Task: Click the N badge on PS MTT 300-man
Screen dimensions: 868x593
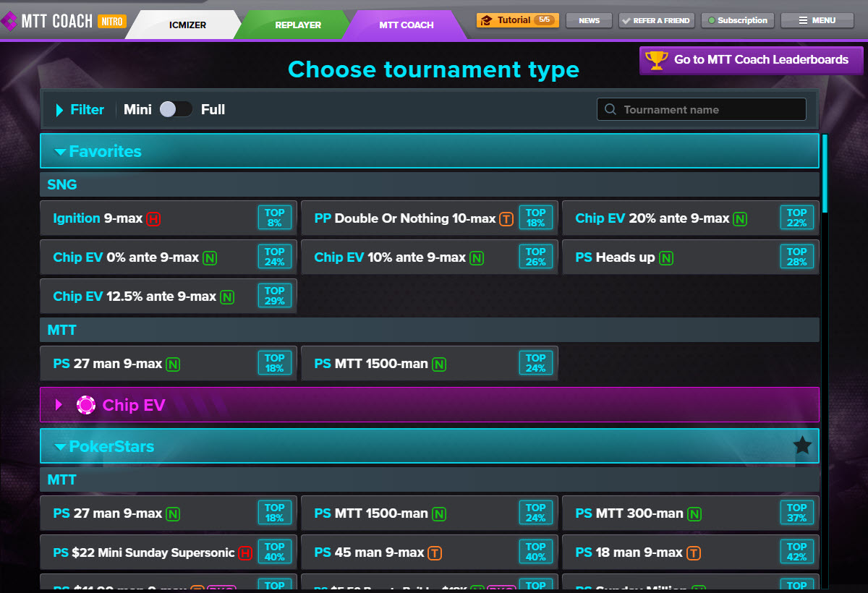Action: tap(694, 514)
